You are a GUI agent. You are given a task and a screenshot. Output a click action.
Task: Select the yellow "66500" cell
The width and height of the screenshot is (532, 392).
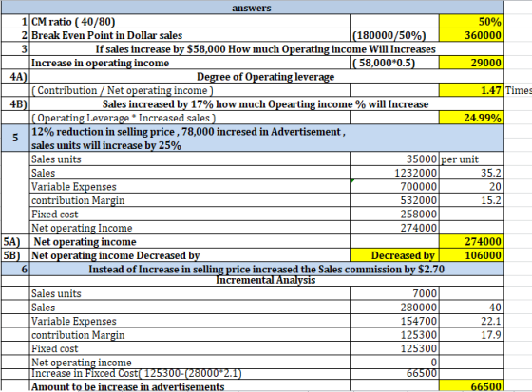[471, 386]
